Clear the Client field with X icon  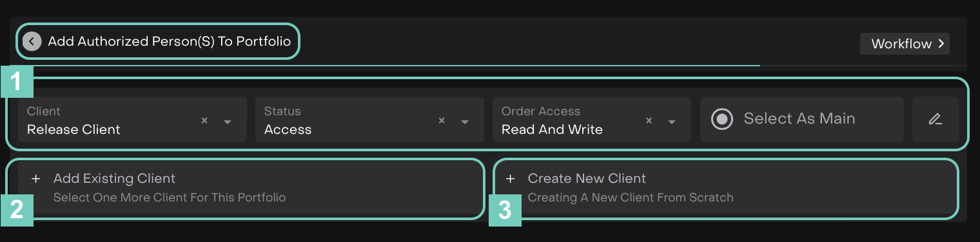pyautogui.click(x=204, y=120)
